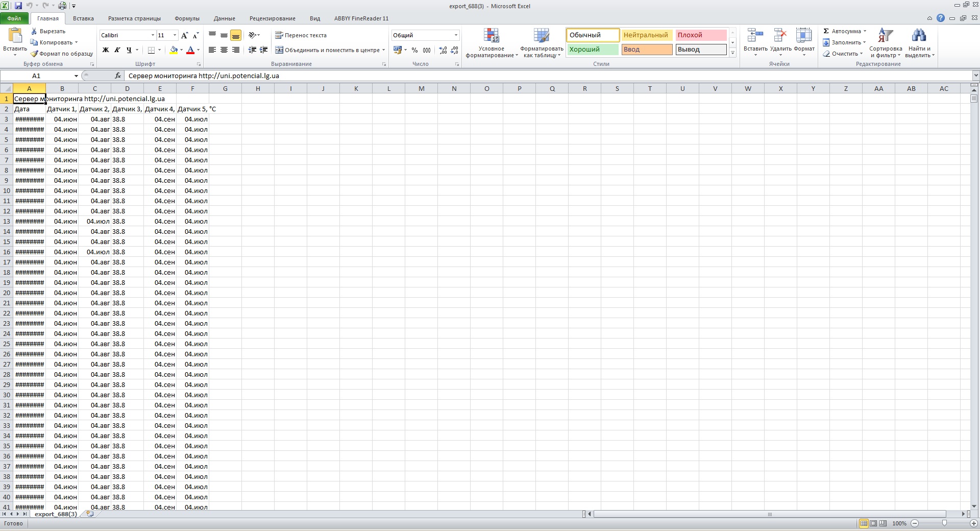Switch to the Разметка страницы tab
Screen dimensions: 980x531
point(134,18)
